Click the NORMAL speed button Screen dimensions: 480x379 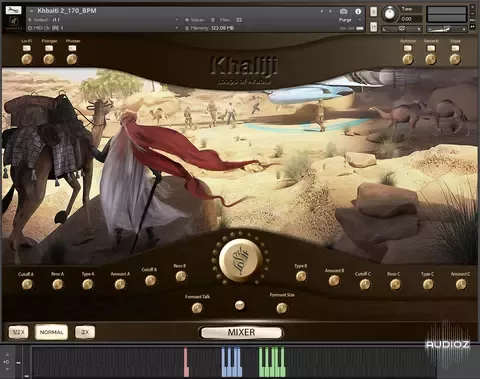51,332
